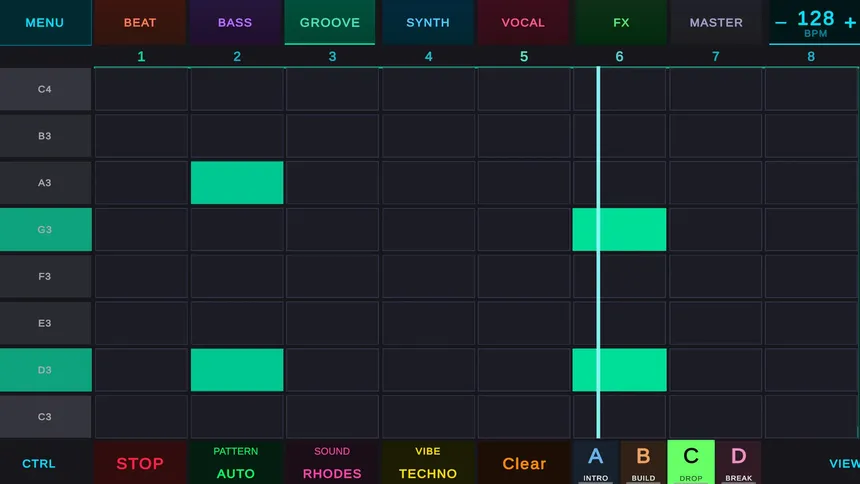860x484 pixels.
Task: Open the SOUND RHODES selector
Action: coord(332,462)
